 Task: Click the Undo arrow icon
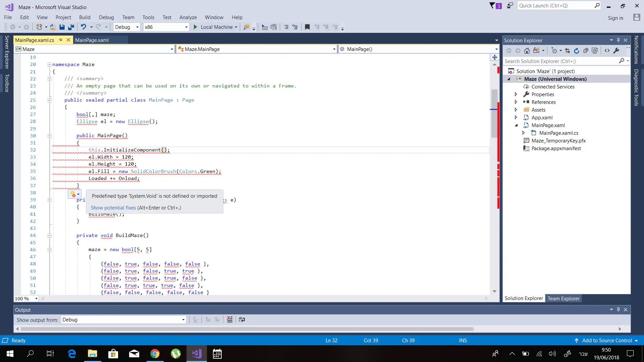pos(84,27)
